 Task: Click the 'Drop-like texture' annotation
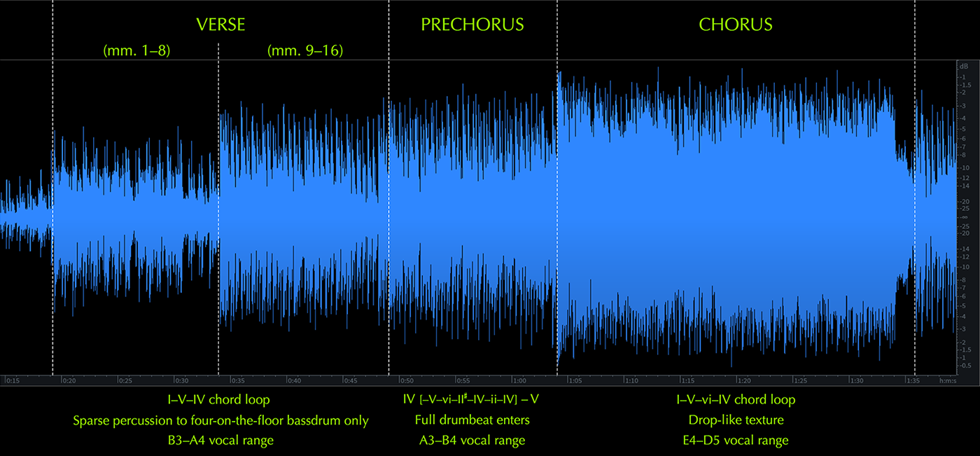736,420
